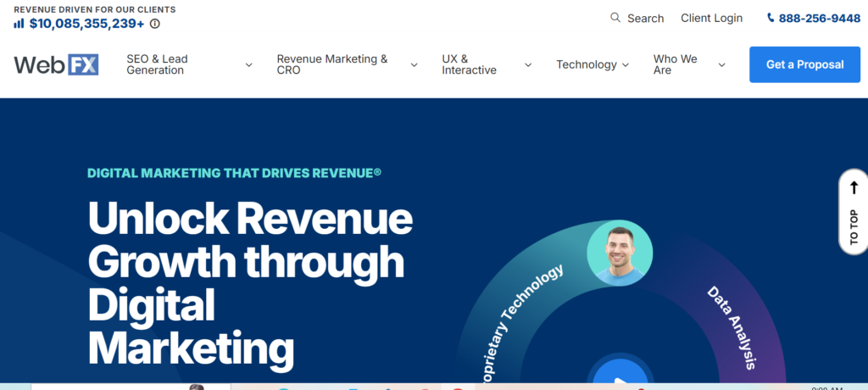
Task: Open the UX & Interactive menu
Action: (x=469, y=64)
